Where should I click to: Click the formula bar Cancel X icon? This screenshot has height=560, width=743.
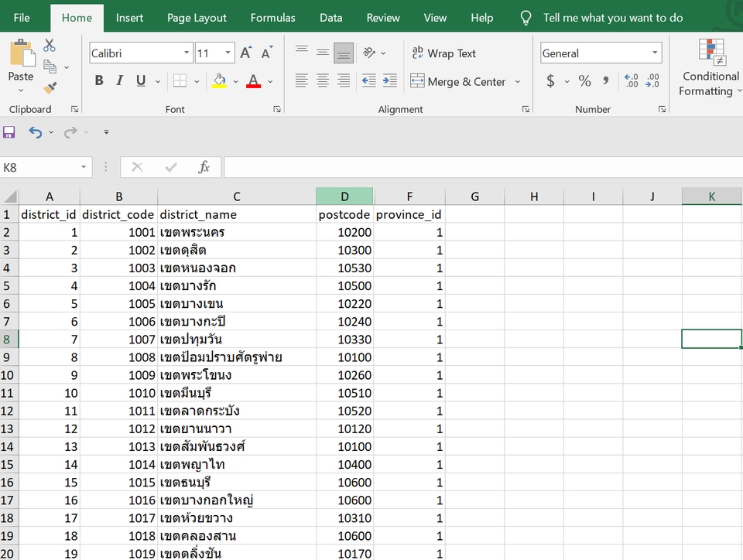(x=137, y=167)
